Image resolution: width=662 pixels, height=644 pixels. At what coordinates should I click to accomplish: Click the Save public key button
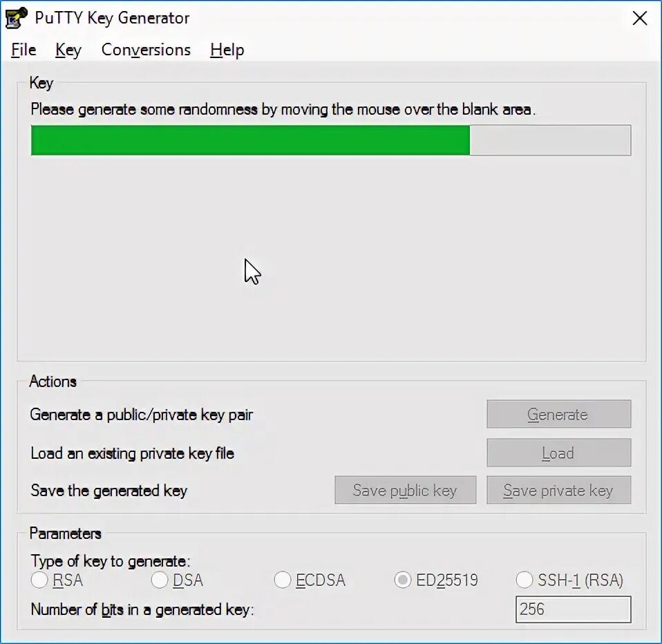(406, 490)
